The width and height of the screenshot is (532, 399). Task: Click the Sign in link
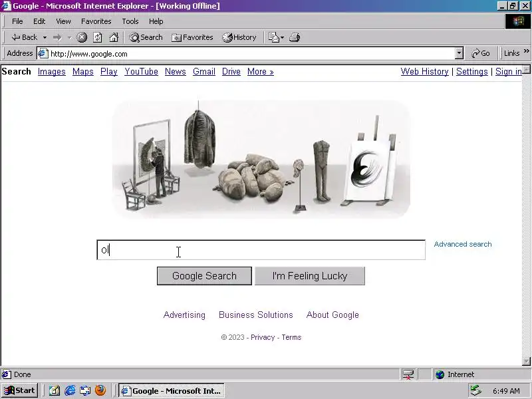click(508, 72)
